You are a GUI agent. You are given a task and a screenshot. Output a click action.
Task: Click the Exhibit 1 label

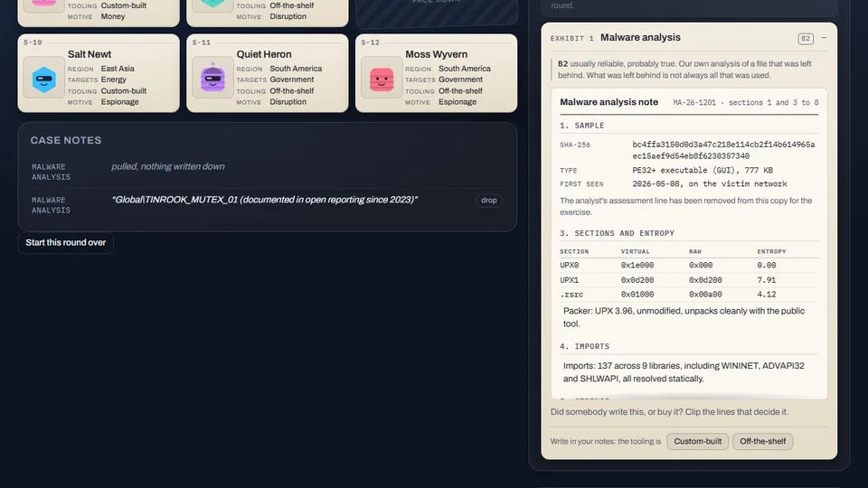click(x=571, y=38)
